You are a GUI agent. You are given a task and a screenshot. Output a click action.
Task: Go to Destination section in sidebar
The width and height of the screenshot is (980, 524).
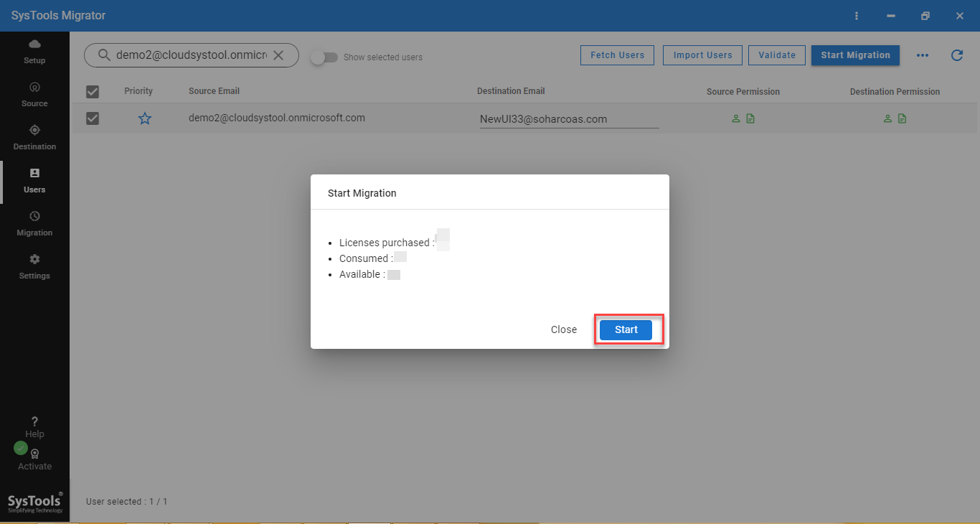coord(34,138)
